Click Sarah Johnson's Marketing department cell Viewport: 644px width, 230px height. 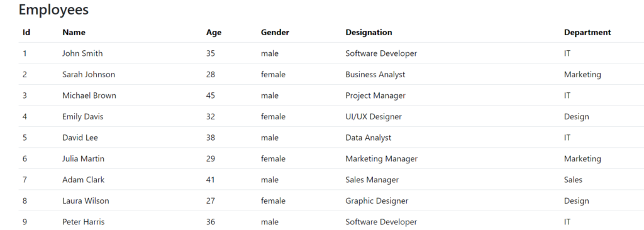click(x=582, y=74)
